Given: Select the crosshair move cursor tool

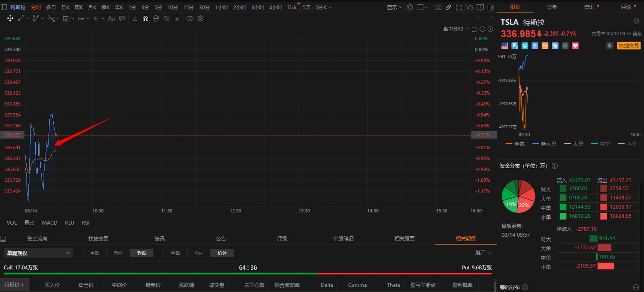Looking at the screenshot, I should coord(10,18).
